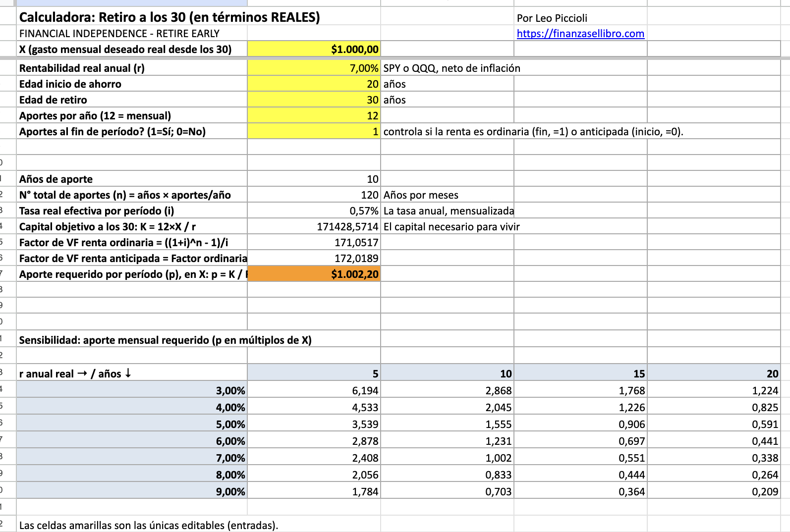790x532 pixels.
Task: Select the Años de aporte value 10
Action: click(x=314, y=179)
